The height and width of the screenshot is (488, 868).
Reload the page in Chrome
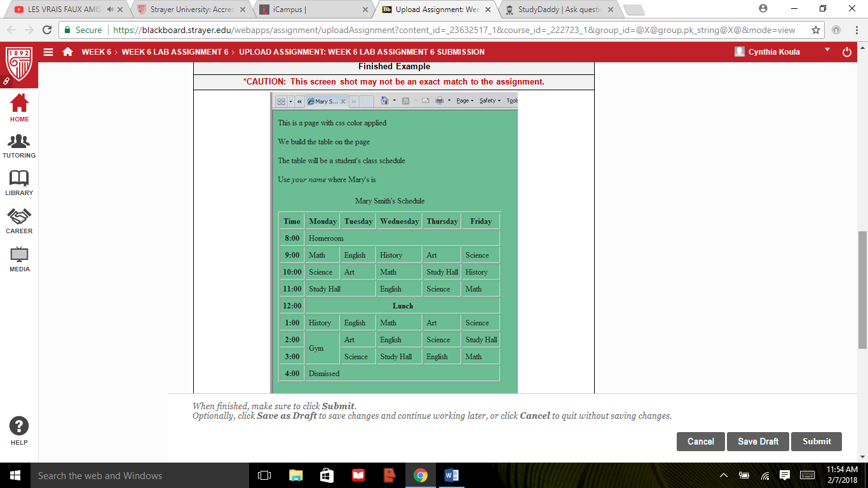(x=46, y=30)
